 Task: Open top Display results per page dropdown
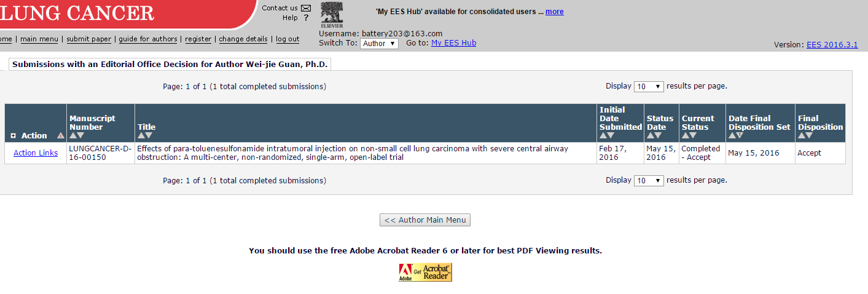pyautogui.click(x=649, y=87)
